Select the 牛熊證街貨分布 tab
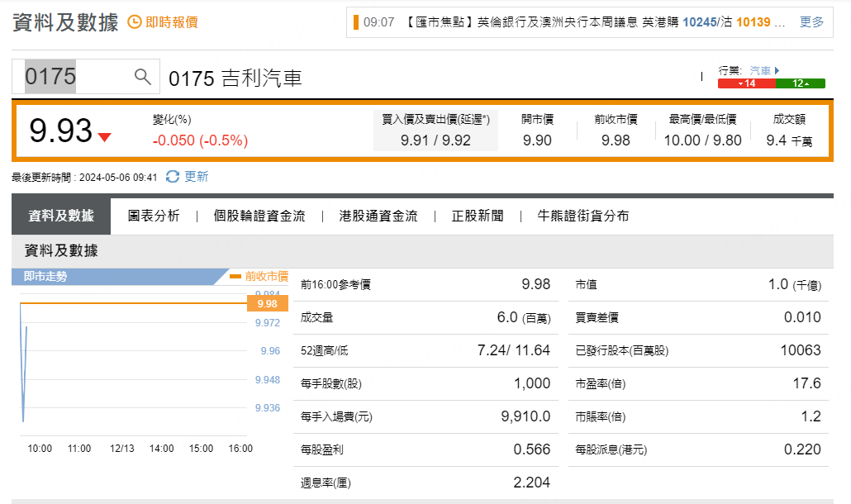The image size is (851, 504). 583,216
